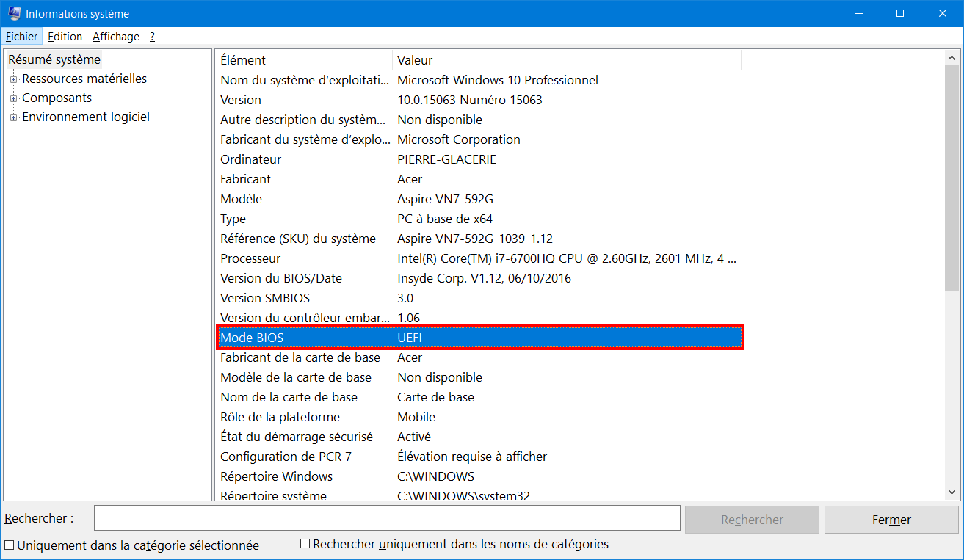Select the Rôle de la plateforme row
The width and height of the screenshot is (964, 560).
[x=479, y=417]
